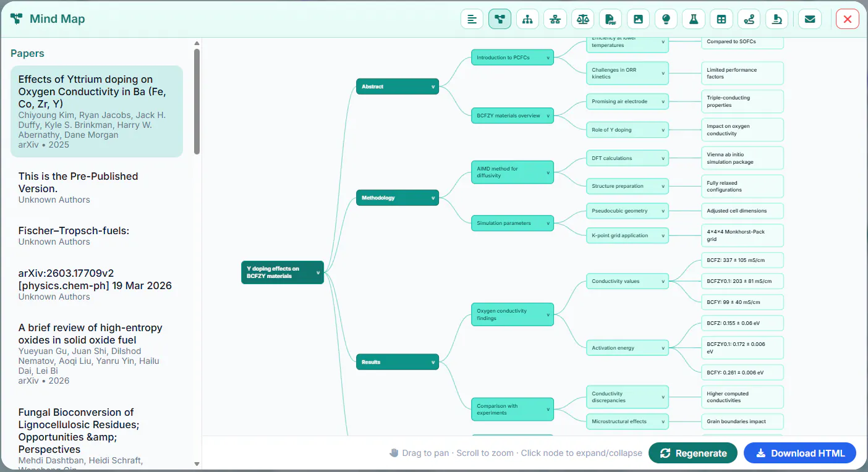Open the text summary view icon
This screenshot has width=868, height=472.
pyautogui.click(x=472, y=19)
